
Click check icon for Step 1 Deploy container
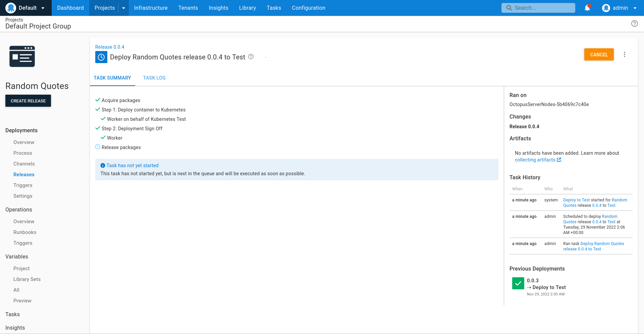98,109
